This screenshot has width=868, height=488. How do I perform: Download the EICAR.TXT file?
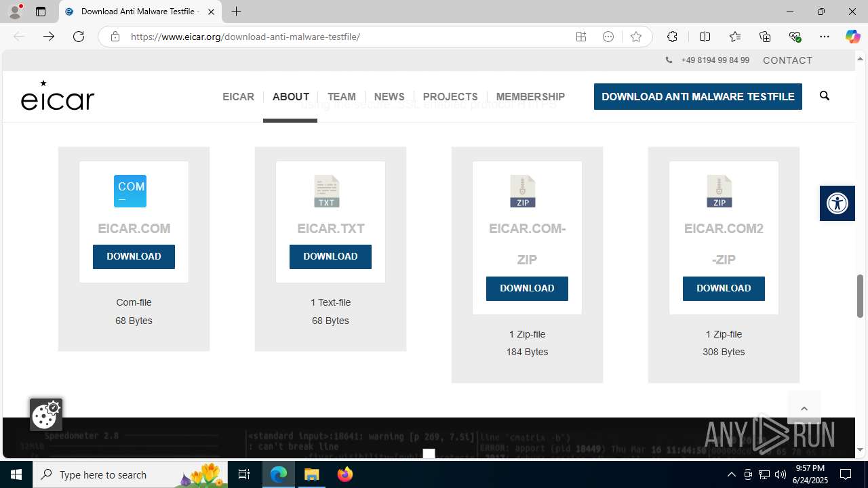tap(330, 257)
